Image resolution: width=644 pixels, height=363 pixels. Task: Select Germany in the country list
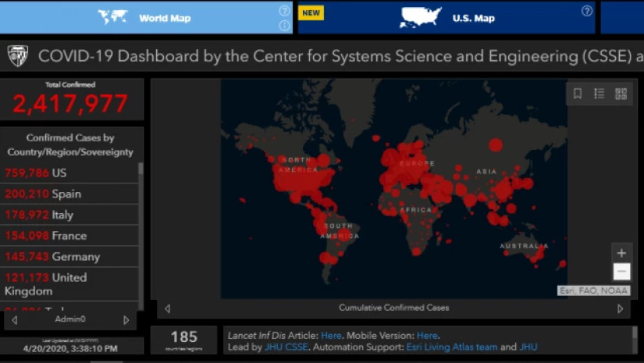point(69,257)
